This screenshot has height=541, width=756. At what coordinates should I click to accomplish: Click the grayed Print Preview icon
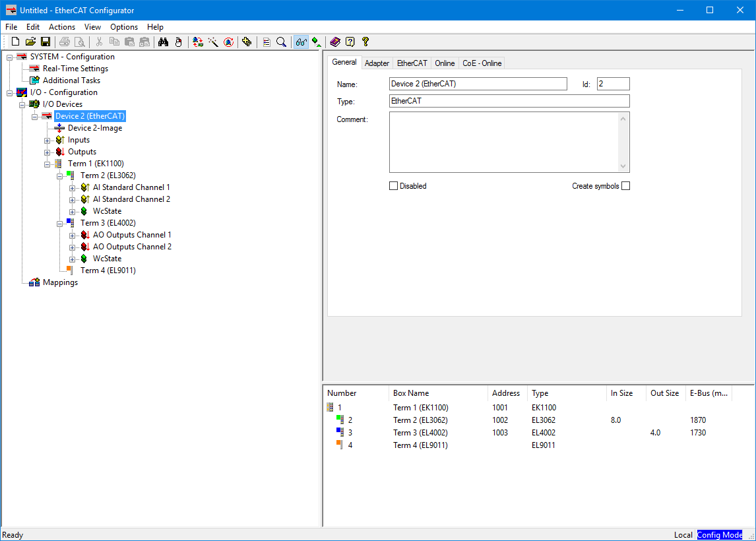coord(80,42)
